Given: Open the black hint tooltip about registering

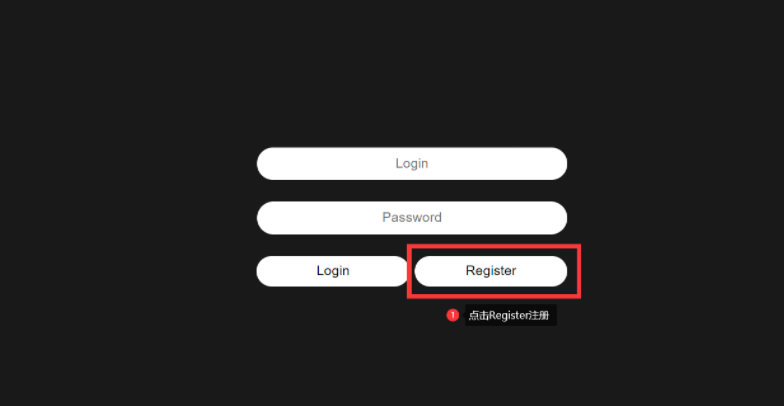Looking at the screenshot, I should pos(510,316).
